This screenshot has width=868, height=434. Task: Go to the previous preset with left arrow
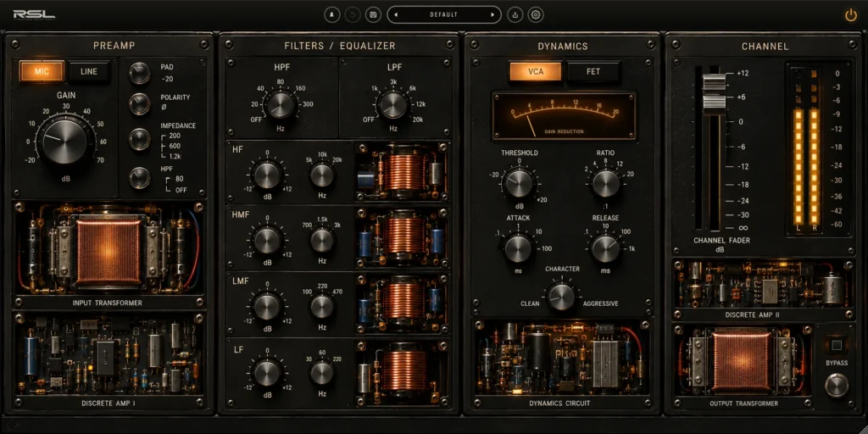click(x=396, y=15)
